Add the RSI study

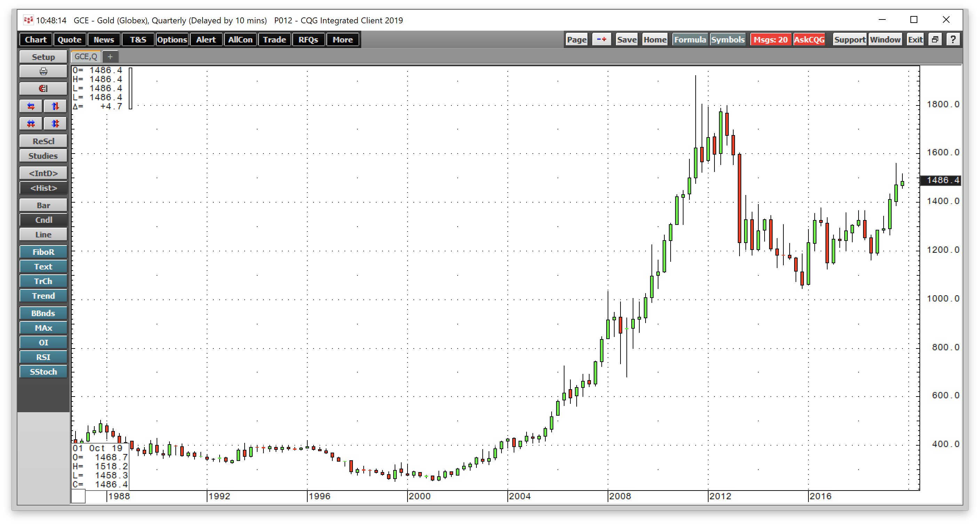point(44,357)
